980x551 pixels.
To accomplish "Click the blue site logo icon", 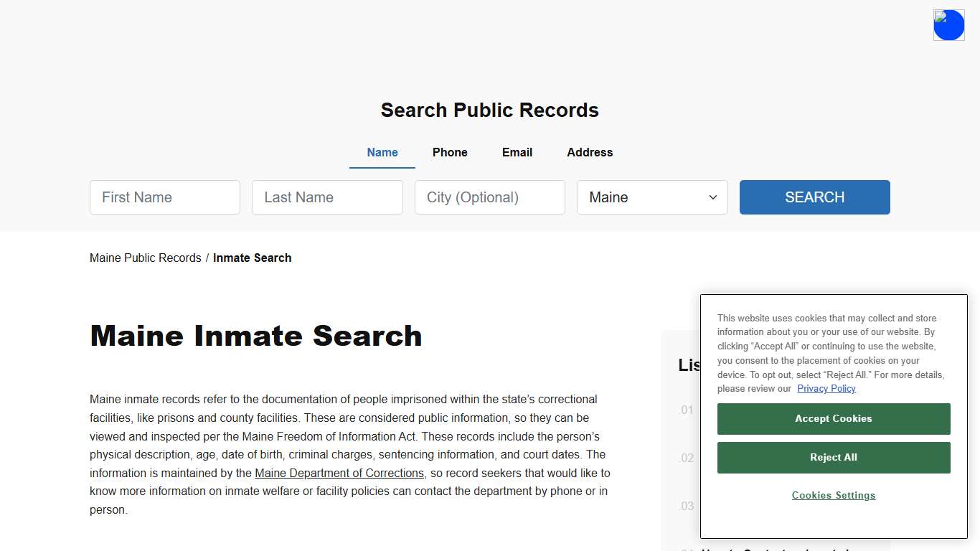I will (948, 24).
